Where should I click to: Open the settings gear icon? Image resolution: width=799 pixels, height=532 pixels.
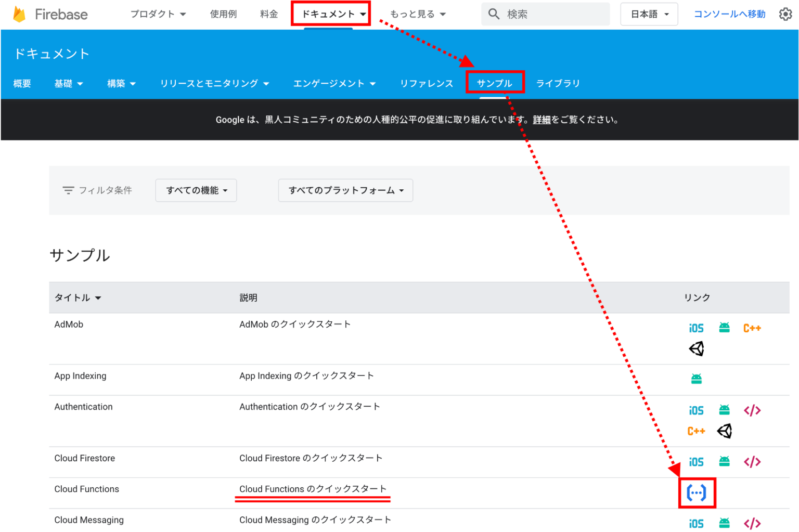785,14
